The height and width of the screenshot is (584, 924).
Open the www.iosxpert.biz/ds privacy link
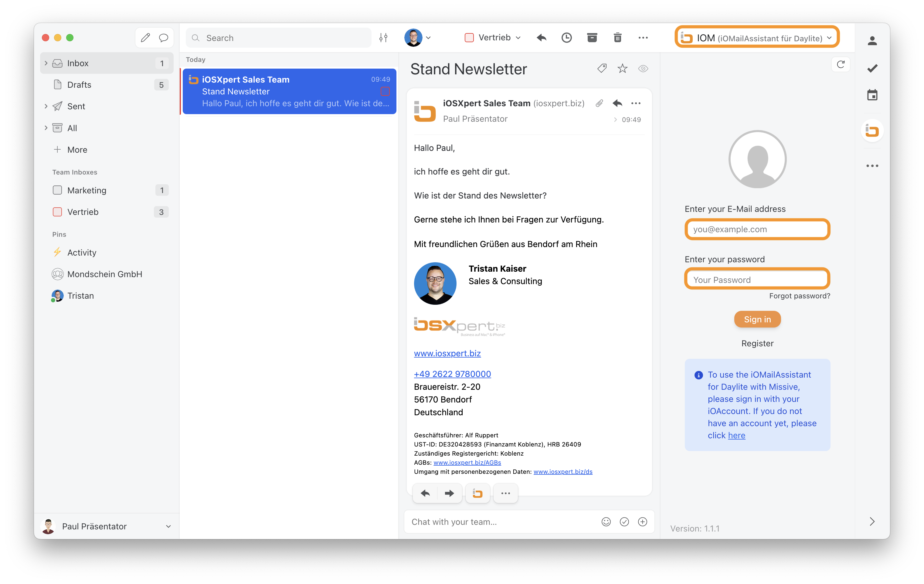click(562, 472)
